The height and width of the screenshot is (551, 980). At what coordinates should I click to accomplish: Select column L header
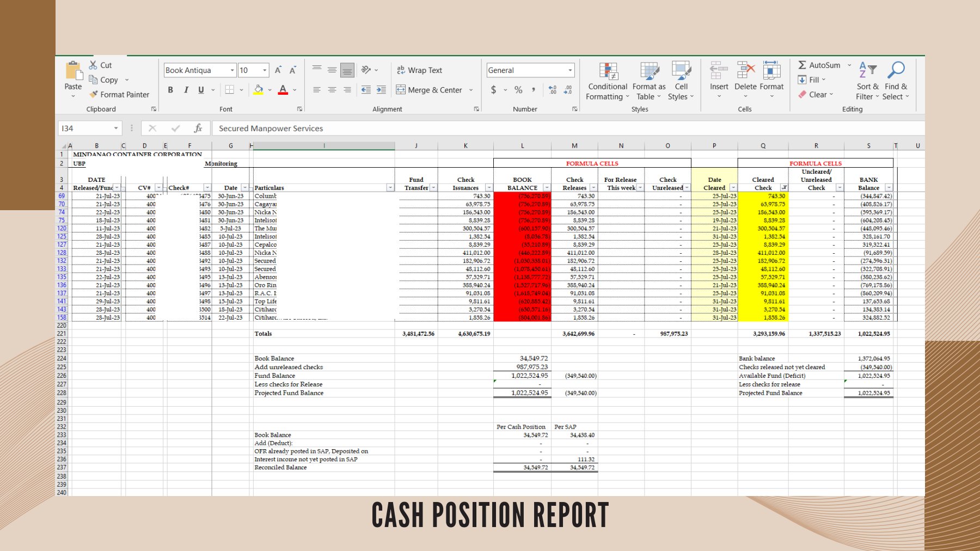tap(522, 146)
